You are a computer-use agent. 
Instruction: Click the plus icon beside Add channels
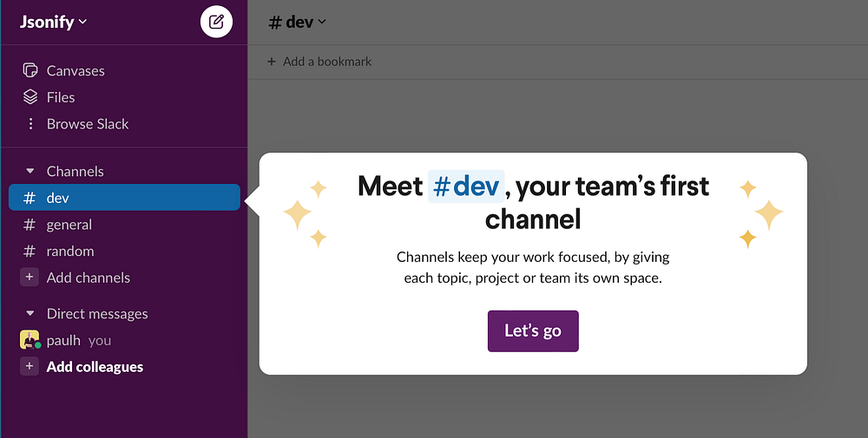pos(30,278)
